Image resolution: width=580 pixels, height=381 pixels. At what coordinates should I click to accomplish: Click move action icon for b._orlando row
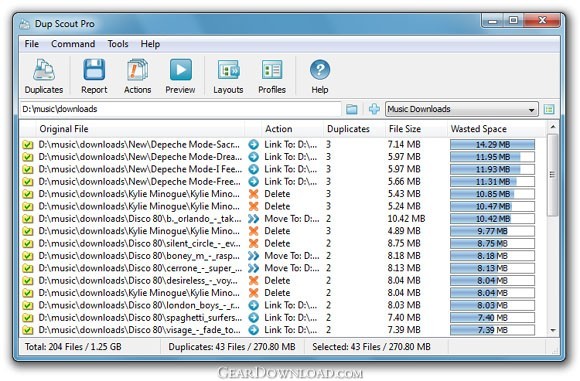pos(253,219)
